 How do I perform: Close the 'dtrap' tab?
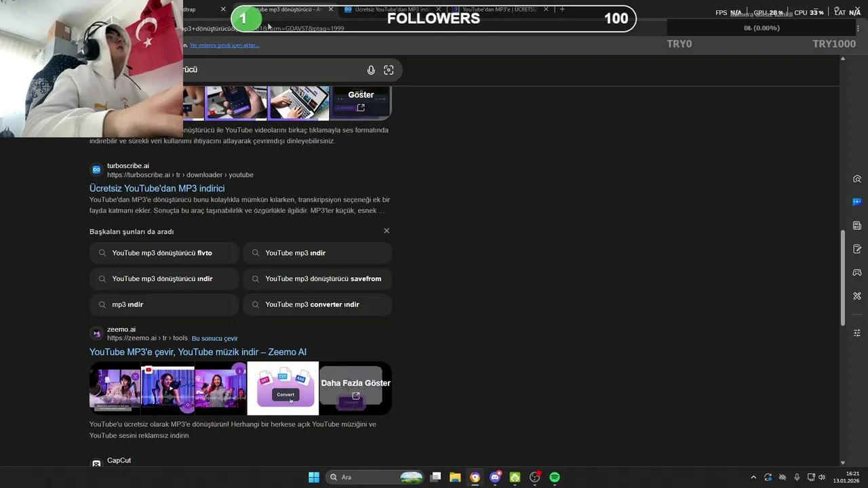click(x=223, y=9)
